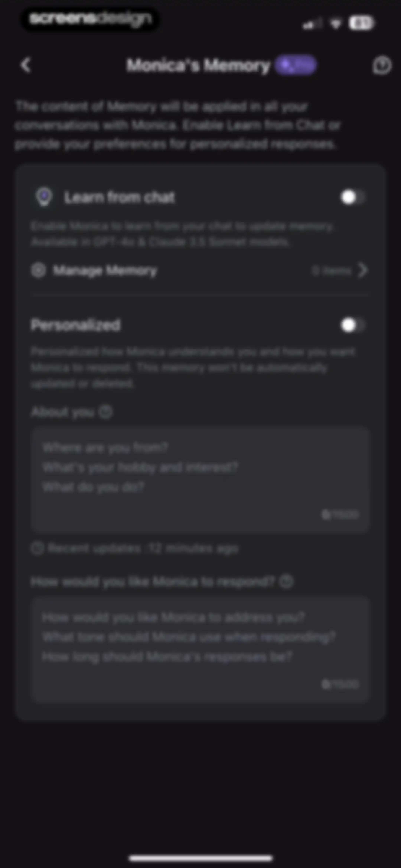Open the About you info icon
Image resolution: width=401 pixels, height=868 pixels.
(x=106, y=412)
